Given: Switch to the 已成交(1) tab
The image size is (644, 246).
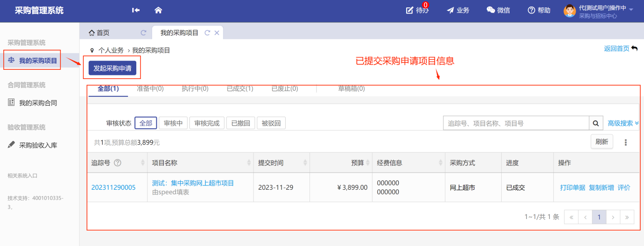Looking at the screenshot, I should pyautogui.click(x=240, y=88).
